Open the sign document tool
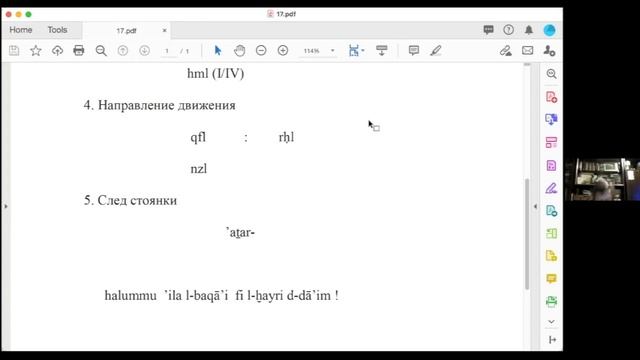 (x=506, y=51)
